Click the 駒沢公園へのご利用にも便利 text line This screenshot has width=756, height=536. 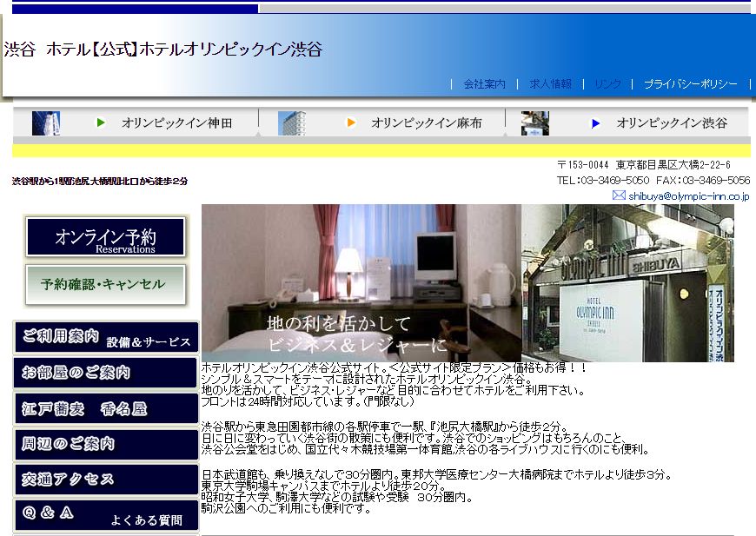point(286,508)
